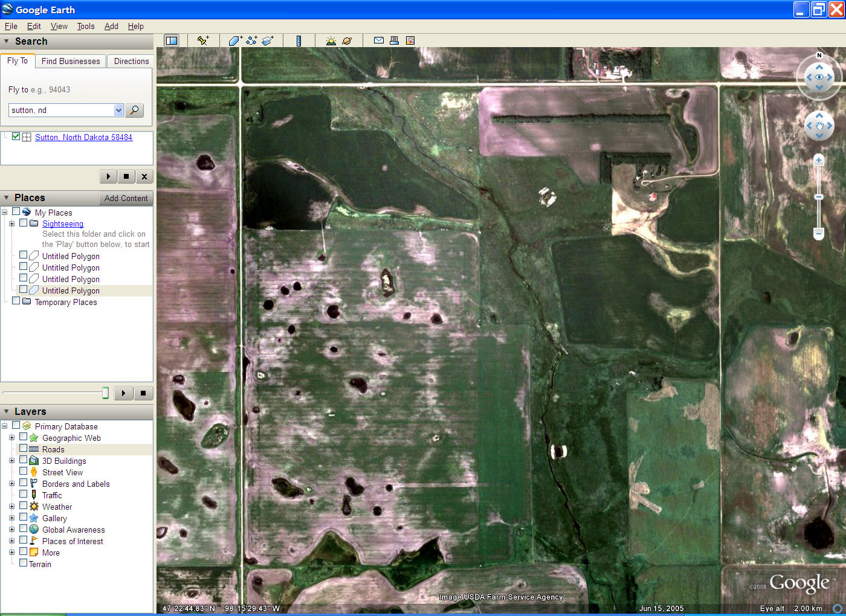Click the Weather sun layer icon
Image resolution: width=846 pixels, height=616 pixels.
click(x=34, y=507)
